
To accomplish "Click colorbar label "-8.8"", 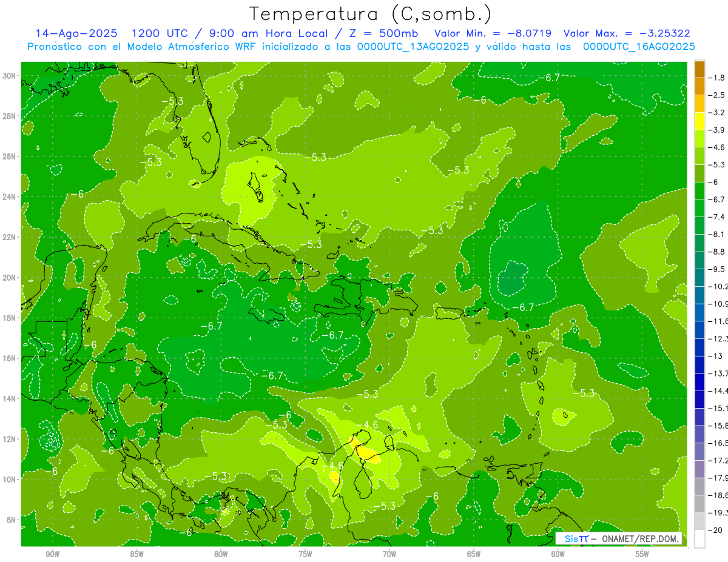I will coord(718,252).
